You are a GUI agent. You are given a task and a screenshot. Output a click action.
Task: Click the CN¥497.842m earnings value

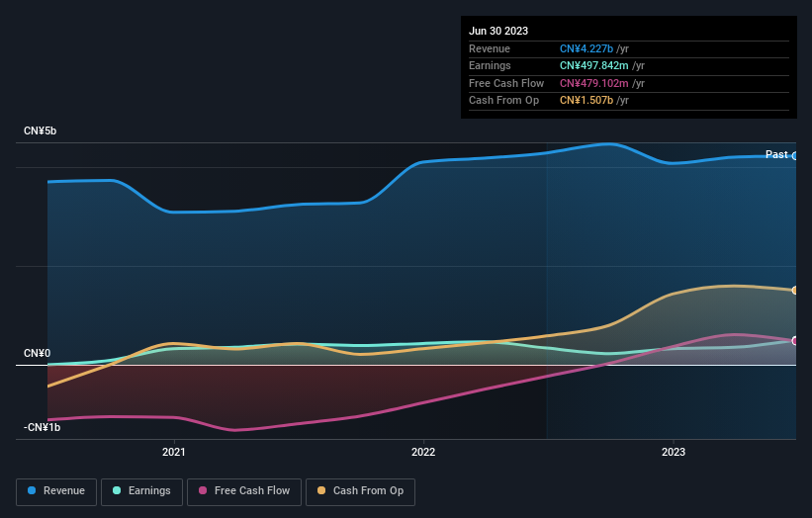click(x=594, y=65)
